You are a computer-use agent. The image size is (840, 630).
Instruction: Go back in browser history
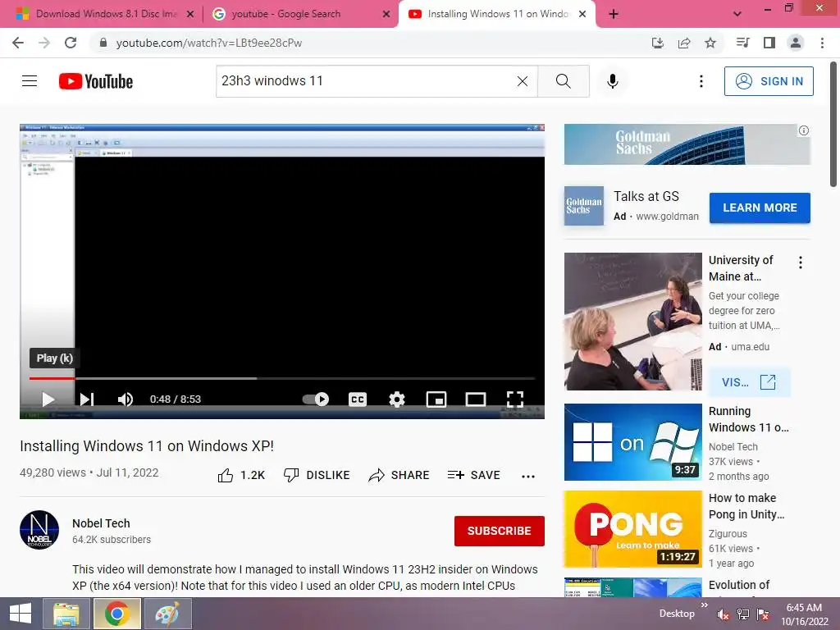pos(18,43)
